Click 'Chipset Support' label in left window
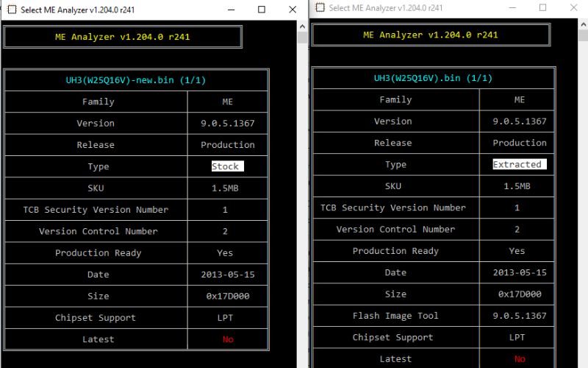Screen dimensions: 588x368 pyautogui.click(x=96, y=318)
